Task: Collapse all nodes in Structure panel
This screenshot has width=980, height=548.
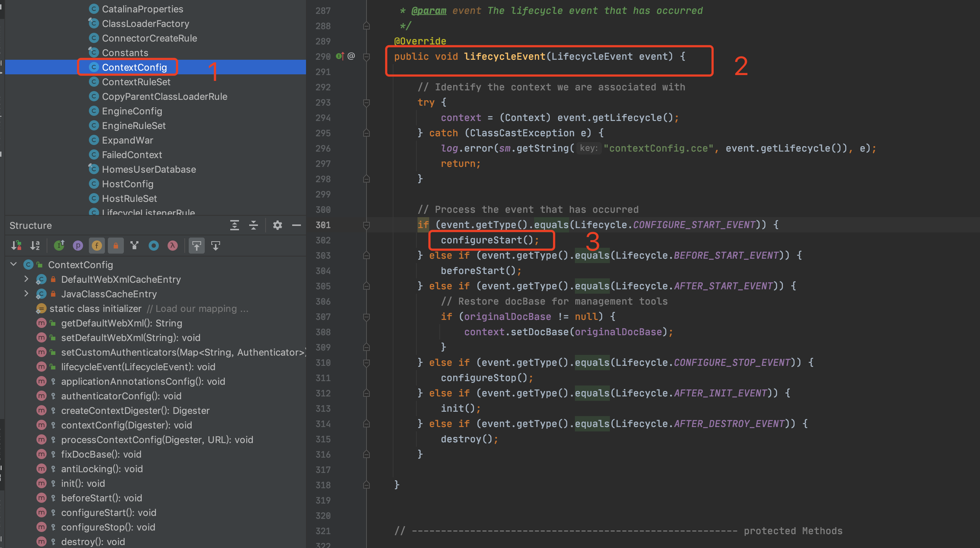Action: (x=253, y=225)
